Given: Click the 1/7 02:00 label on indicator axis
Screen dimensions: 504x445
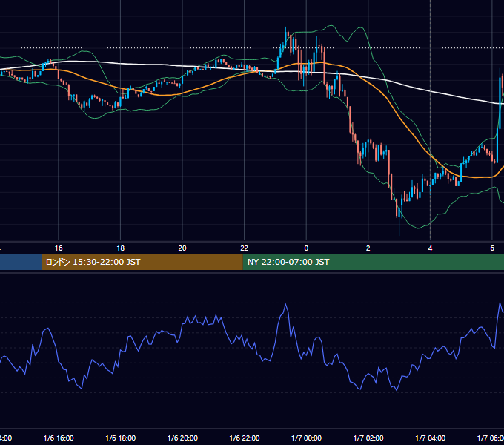Looking at the screenshot, I should click(368, 438).
